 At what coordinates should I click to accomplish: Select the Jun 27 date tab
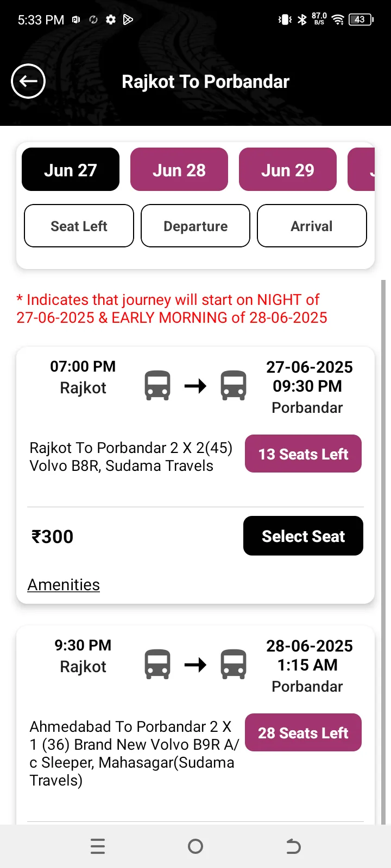click(71, 170)
